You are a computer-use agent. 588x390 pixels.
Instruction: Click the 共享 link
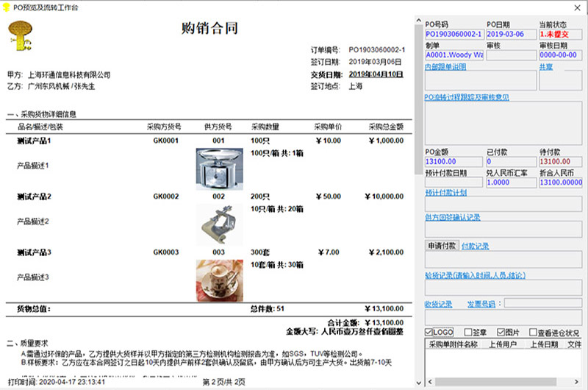point(546,66)
